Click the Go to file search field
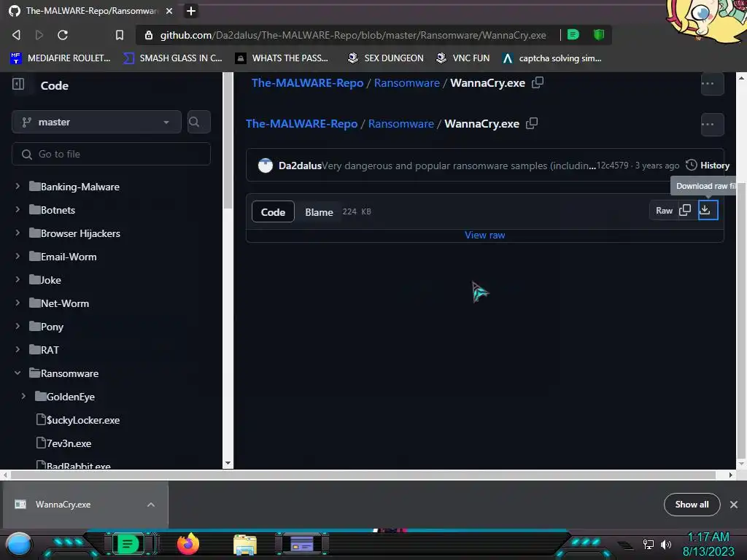747x560 pixels. (x=111, y=154)
